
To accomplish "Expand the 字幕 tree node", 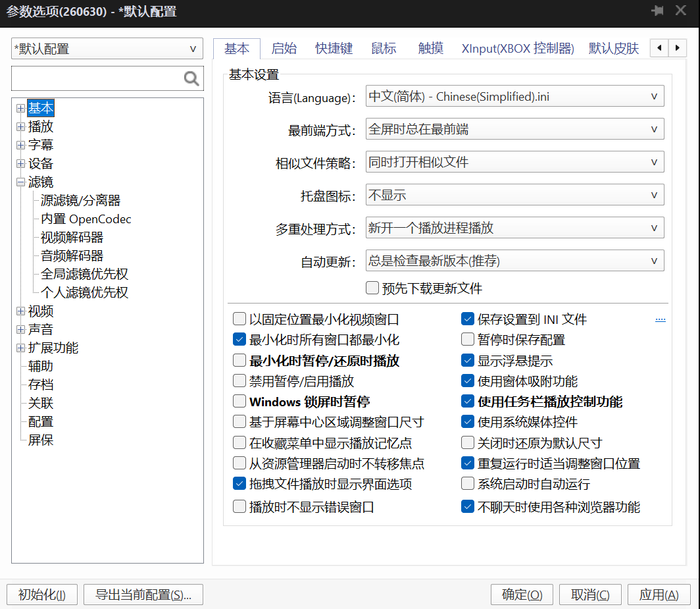I will pos(20,146).
